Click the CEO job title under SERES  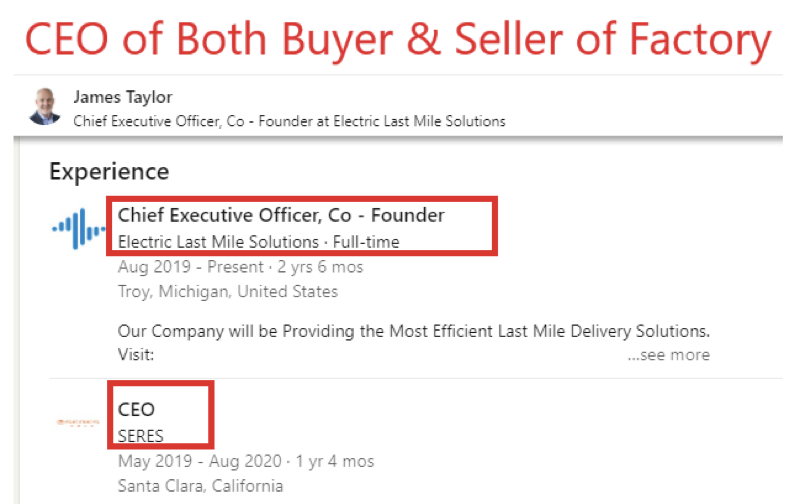136,410
